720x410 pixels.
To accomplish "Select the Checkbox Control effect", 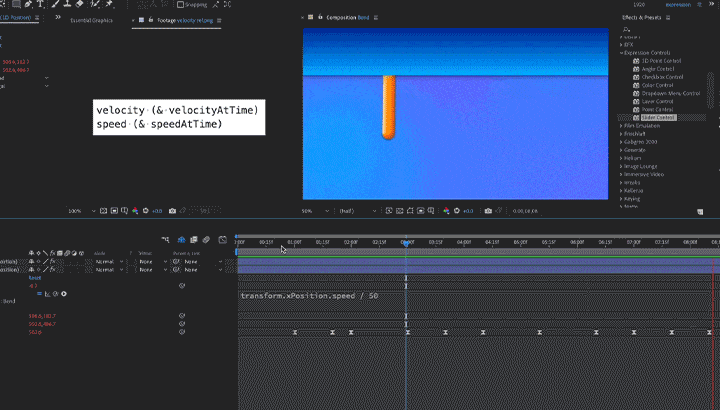I will [662, 77].
